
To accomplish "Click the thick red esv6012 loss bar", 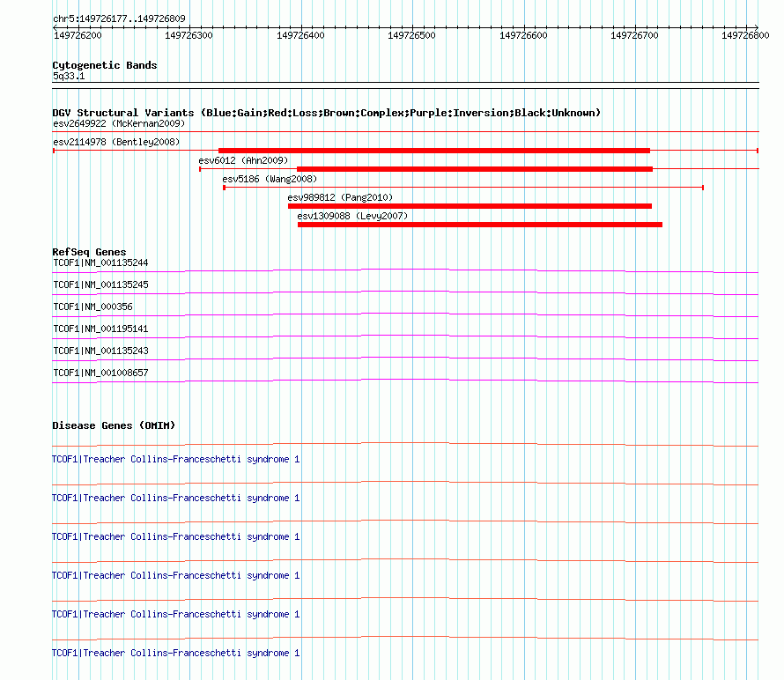I will pyautogui.click(x=475, y=169).
